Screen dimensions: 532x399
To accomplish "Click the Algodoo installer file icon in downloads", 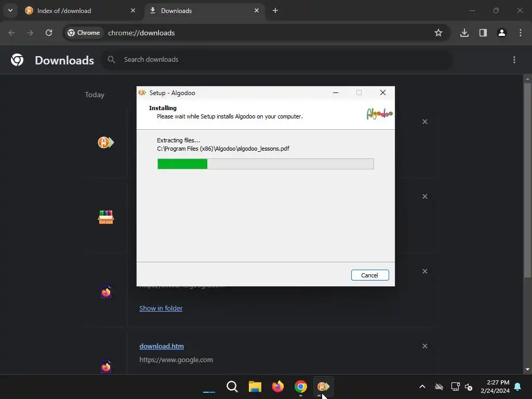I will [x=106, y=142].
